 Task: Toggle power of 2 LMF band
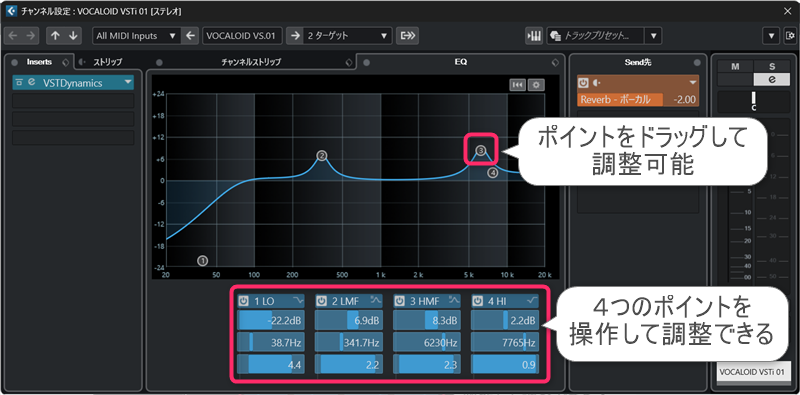pyautogui.click(x=321, y=301)
